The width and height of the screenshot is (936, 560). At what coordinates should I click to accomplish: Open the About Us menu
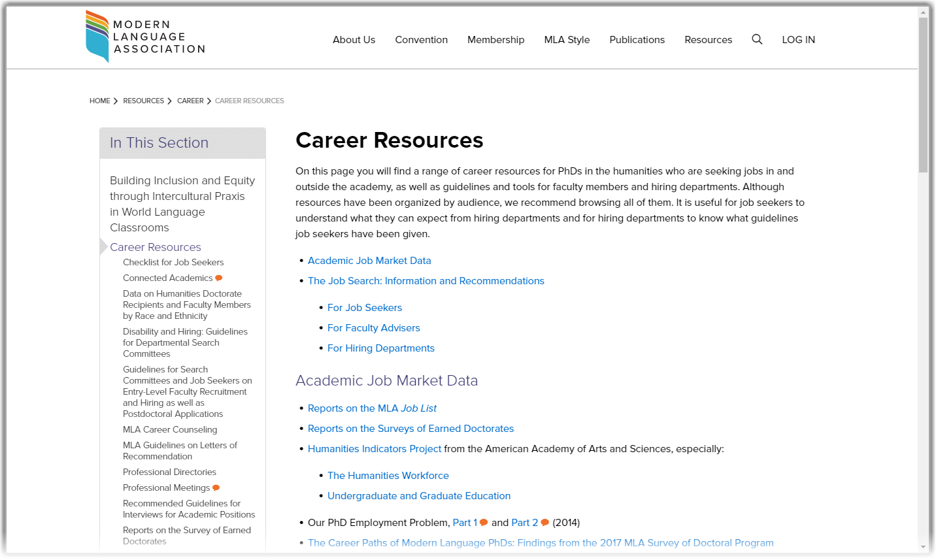(x=354, y=40)
